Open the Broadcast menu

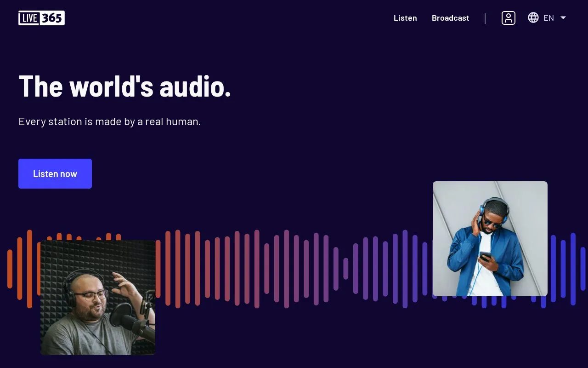click(451, 18)
